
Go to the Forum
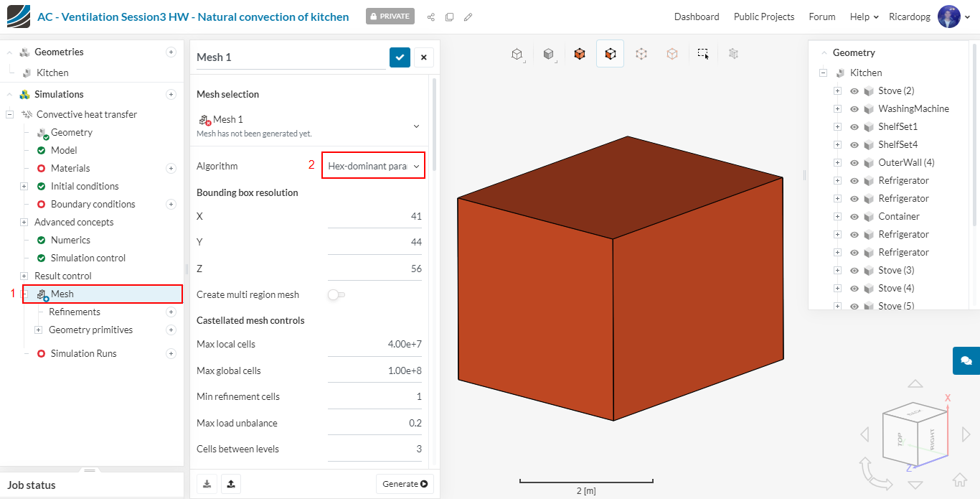pos(822,17)
